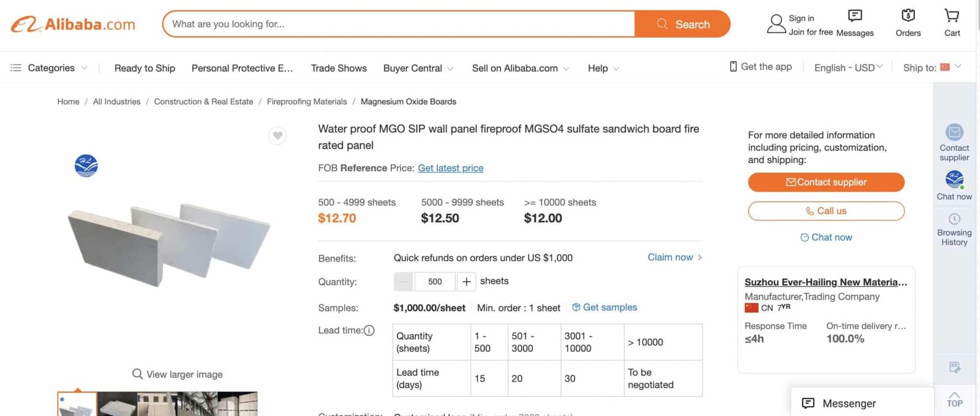980x416 pixels.
Task: Select the second product thumbnail image
Action: [117, 404]
